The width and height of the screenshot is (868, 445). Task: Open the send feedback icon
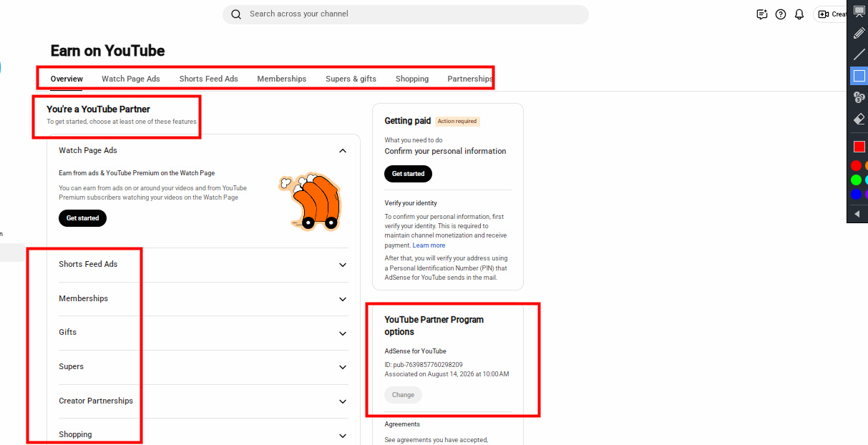(x=762, y=14)
